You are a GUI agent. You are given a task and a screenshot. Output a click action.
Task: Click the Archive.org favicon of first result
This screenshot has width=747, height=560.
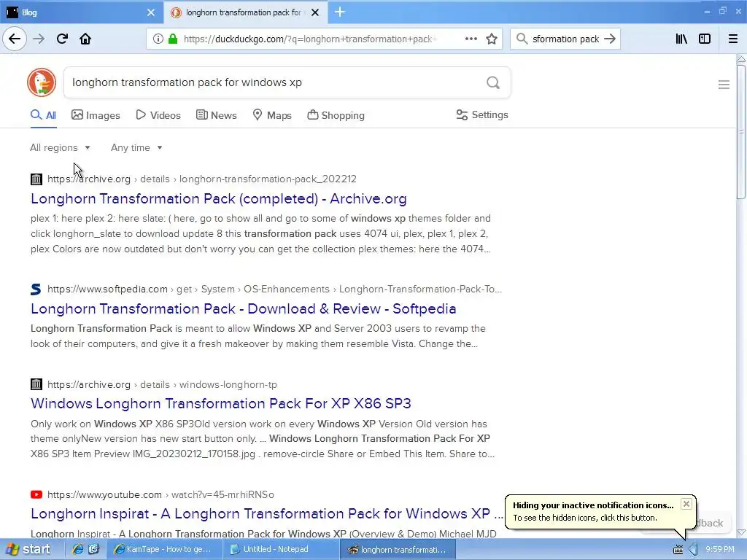36,179
